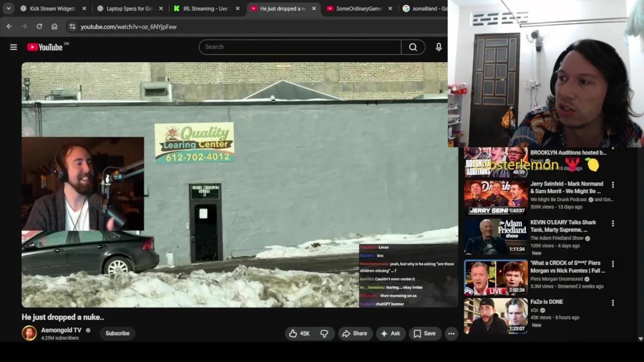This screenshot has width=644, height=362.
Task: Dislike the video with thumbs down
Action: tap(325, 333)
